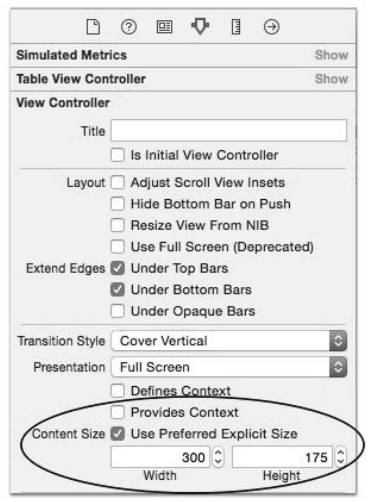The height and width of the screenshot is (502, 368).
Task: Click the Title text field
Action: [229, 130]
